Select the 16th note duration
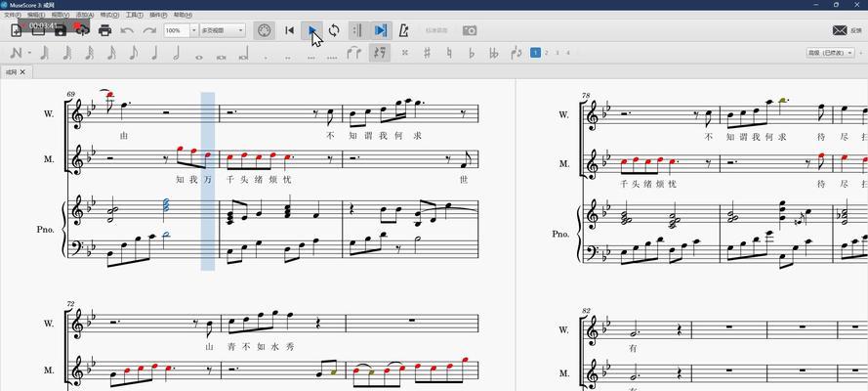This screenshot has height=391, width=868. click(x=111, y=53)
